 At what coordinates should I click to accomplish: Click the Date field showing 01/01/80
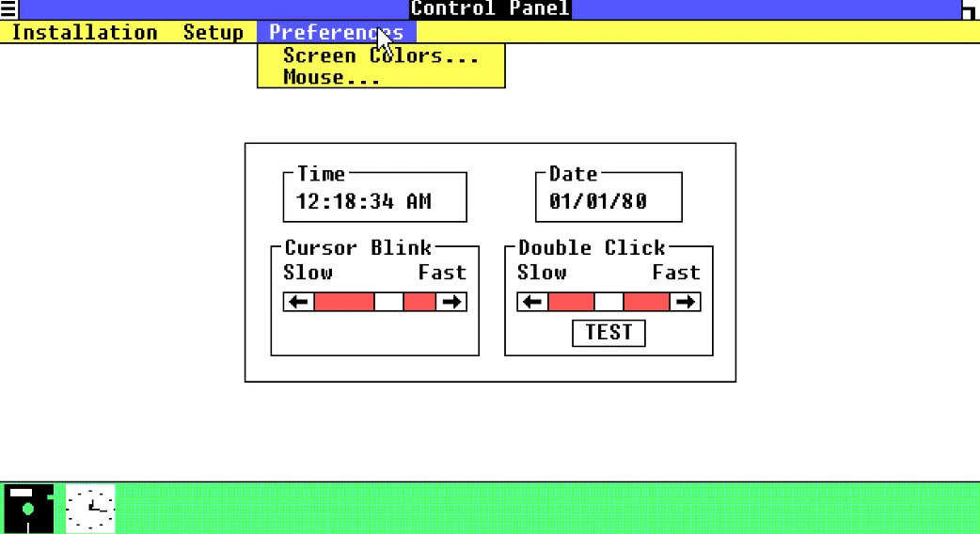coord(598,201)
